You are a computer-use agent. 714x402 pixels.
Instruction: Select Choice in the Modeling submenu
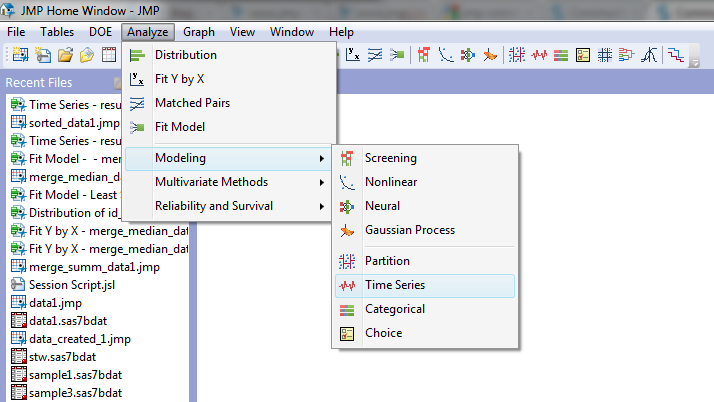(x=425, y=333)
